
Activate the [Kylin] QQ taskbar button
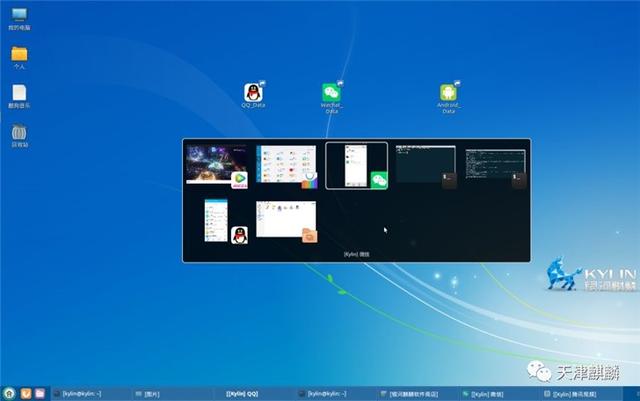[243, 394]
